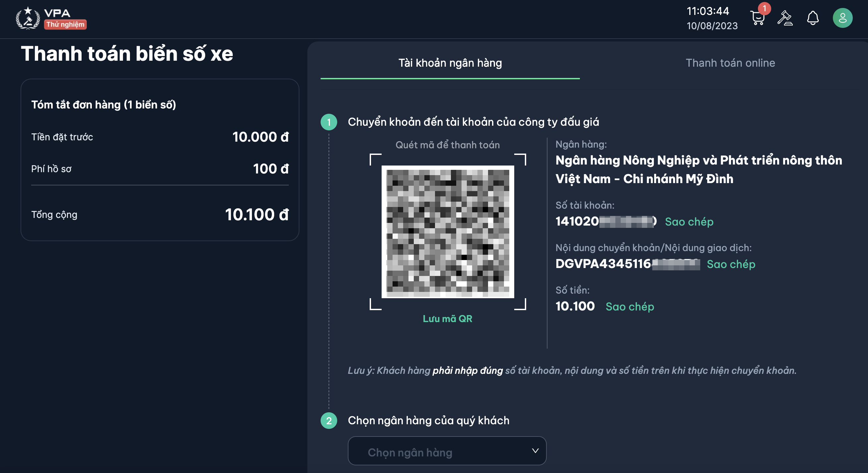
Task: Open the notifications bell
Action: tap(812, 18)
